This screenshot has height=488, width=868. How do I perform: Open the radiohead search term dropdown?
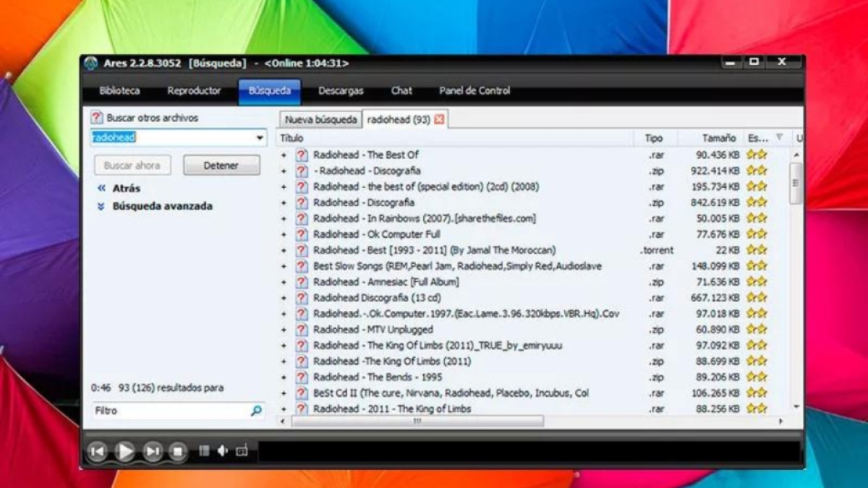pos(260,138)
